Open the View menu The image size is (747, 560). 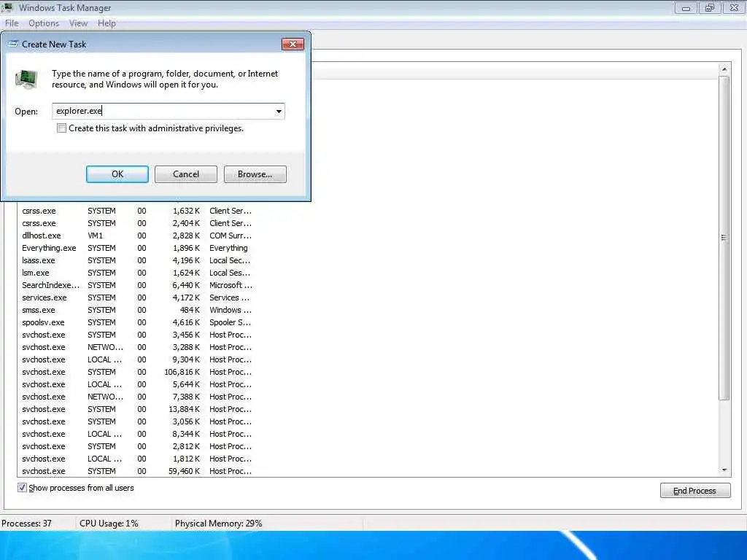click(78, 23)
